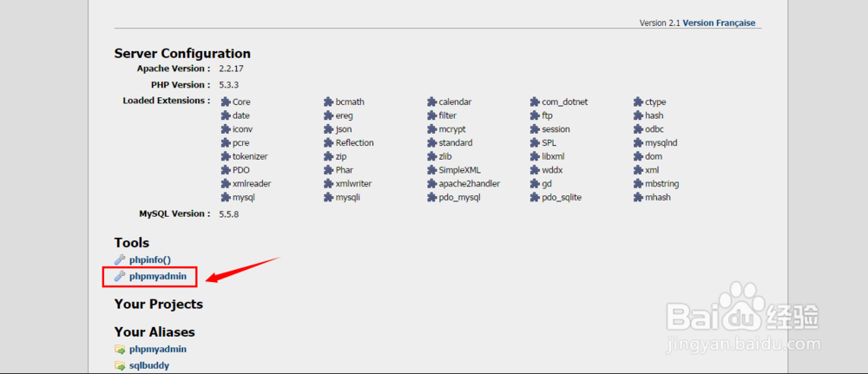Open the phpinfo() tool link
This screenshot has height=374, width=868.
point(150,259)
